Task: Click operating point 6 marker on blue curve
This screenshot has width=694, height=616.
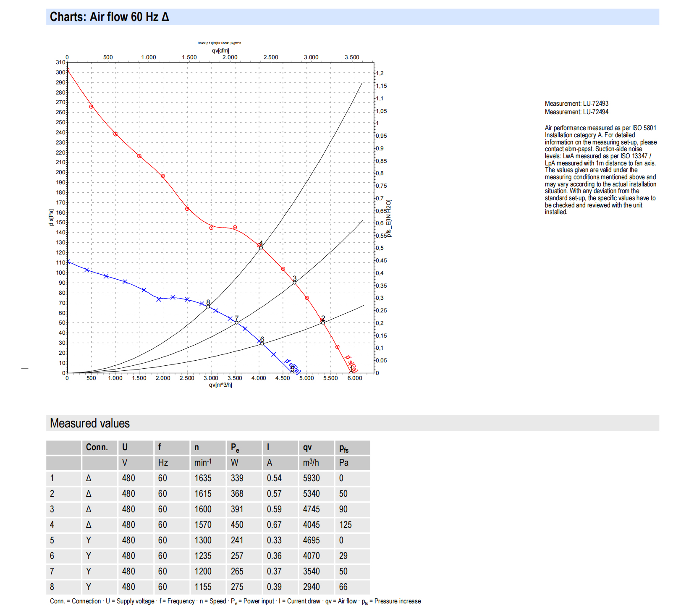Action: (x=262, y=343)
